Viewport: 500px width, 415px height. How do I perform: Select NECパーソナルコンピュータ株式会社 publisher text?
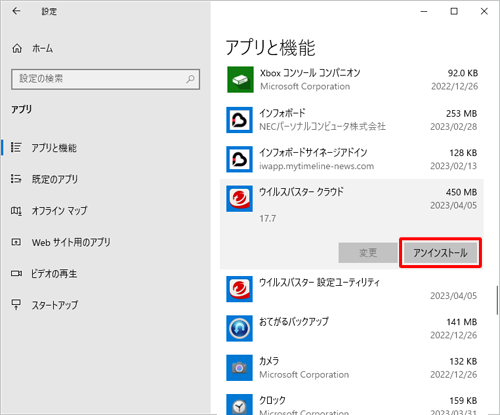[x=322, y=127]
